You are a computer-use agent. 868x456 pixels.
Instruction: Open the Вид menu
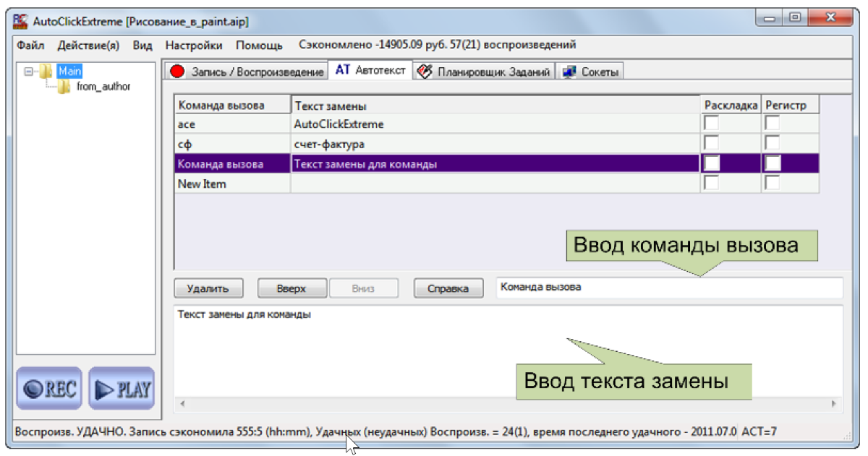(142, 45)
